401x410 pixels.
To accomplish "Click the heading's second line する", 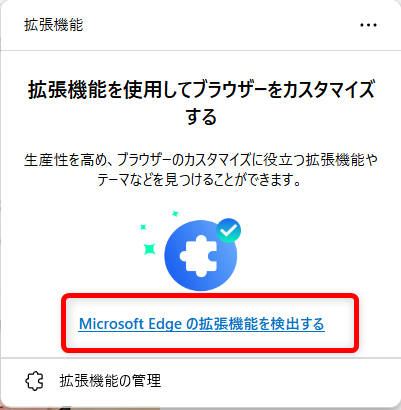I will click(201, 116).
